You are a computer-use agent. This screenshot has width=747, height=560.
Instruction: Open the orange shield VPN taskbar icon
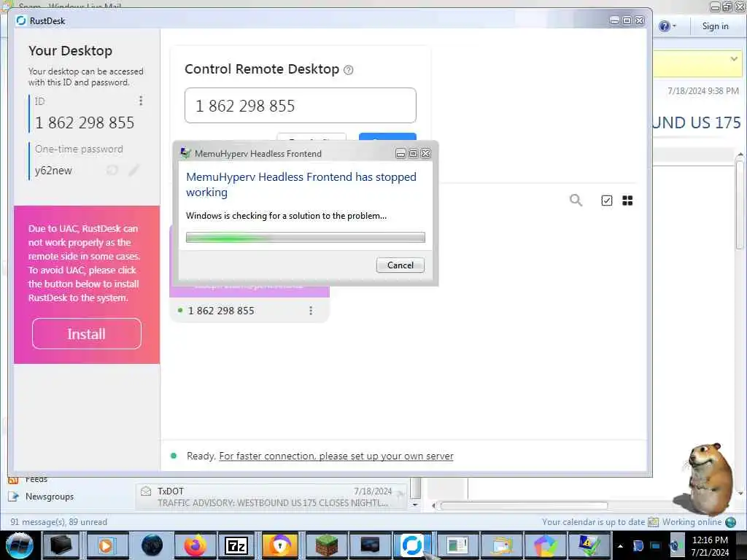(280, 545)
